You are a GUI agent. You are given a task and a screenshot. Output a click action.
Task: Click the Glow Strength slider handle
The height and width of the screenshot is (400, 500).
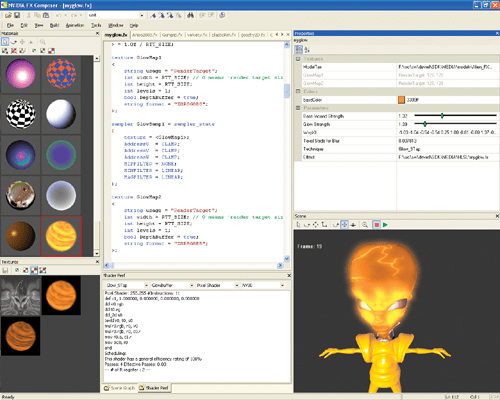coord(425,124)
